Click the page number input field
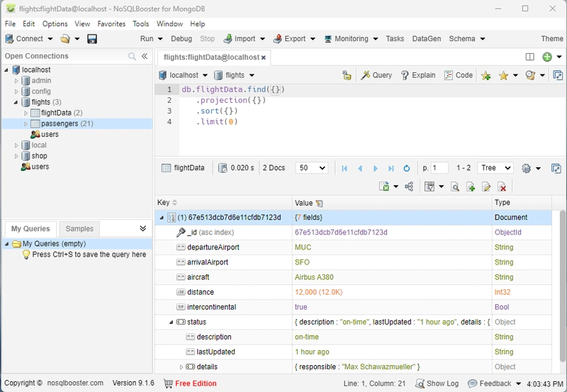 439,168
